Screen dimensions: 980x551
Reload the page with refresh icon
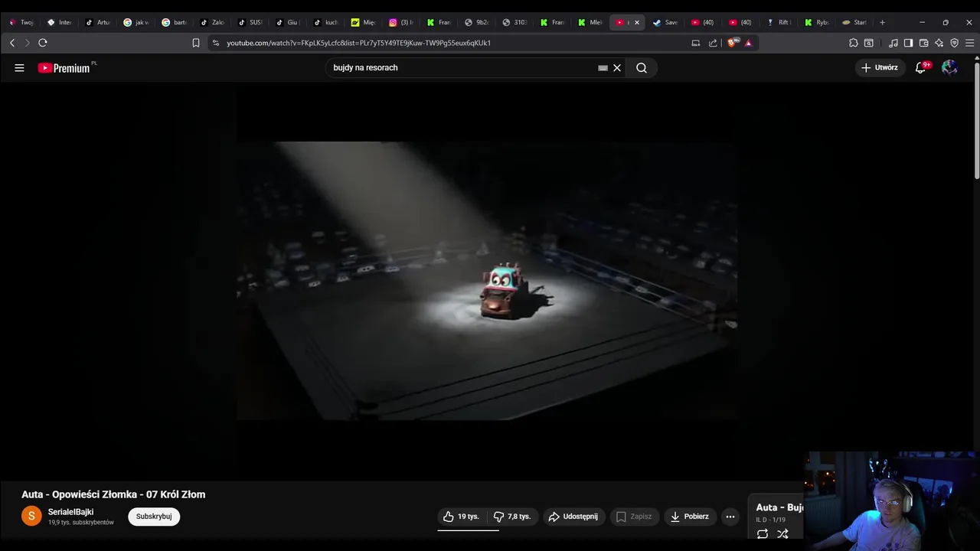(43, 43)
